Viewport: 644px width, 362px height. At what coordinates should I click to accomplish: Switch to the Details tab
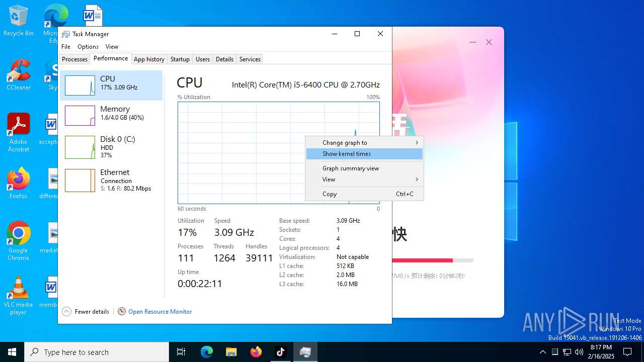[x=224, y=59]
